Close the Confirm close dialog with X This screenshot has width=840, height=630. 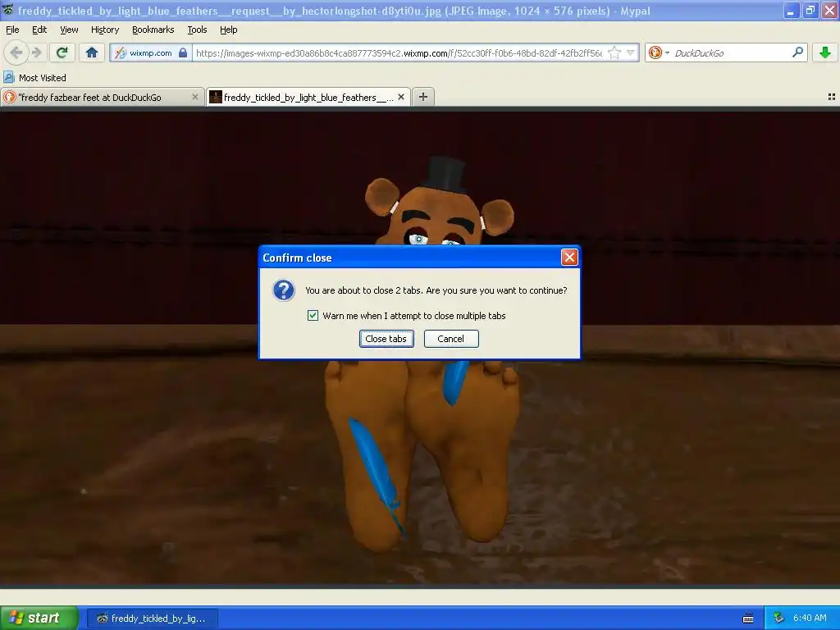click(x=569, y=258)
